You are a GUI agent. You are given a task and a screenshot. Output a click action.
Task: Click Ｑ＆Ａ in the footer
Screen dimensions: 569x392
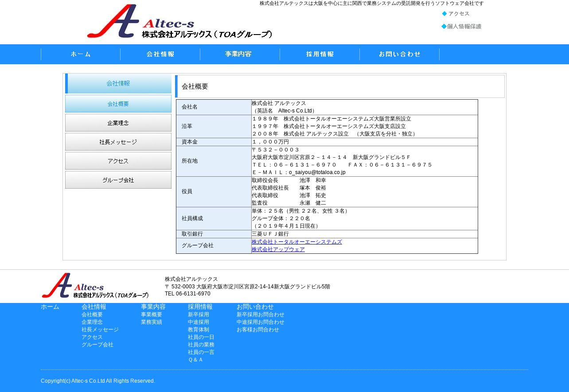click(195, 360)
